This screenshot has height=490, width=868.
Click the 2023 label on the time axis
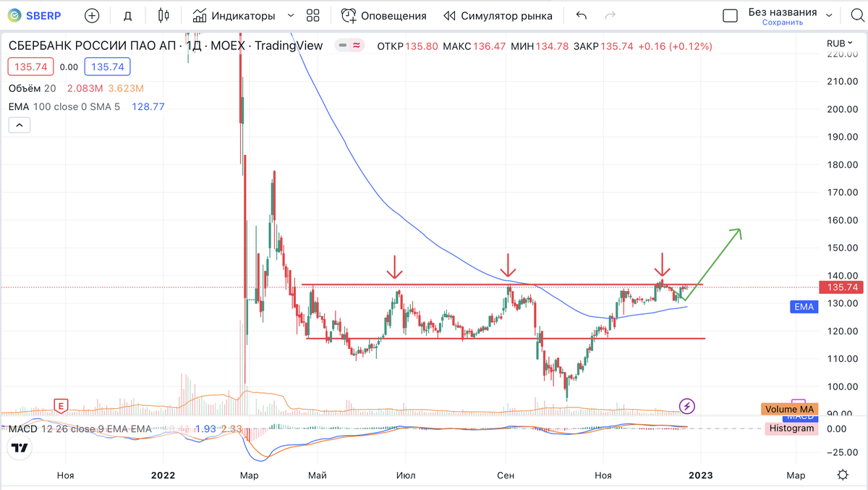[700, 476]
